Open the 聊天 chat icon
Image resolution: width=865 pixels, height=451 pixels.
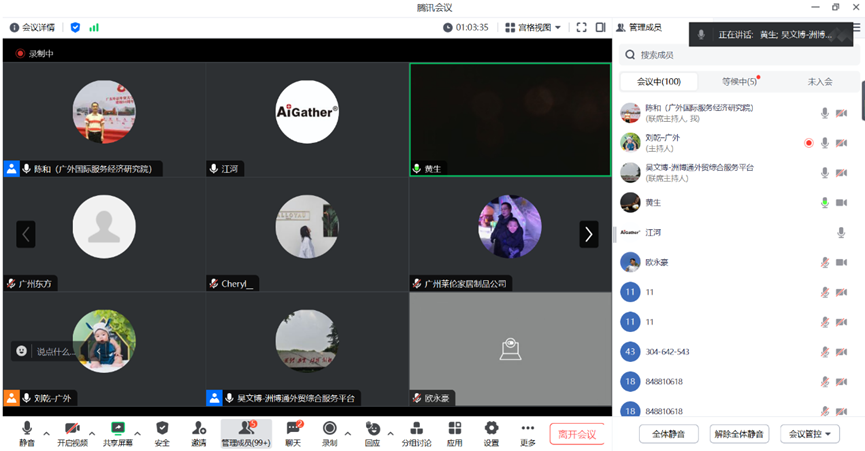click(x=293, y=429)
